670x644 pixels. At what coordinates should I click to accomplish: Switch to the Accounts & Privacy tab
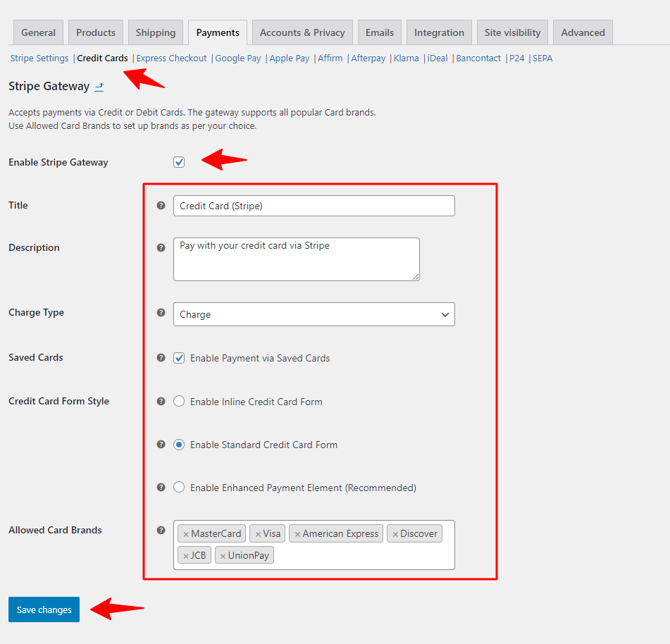302,32
